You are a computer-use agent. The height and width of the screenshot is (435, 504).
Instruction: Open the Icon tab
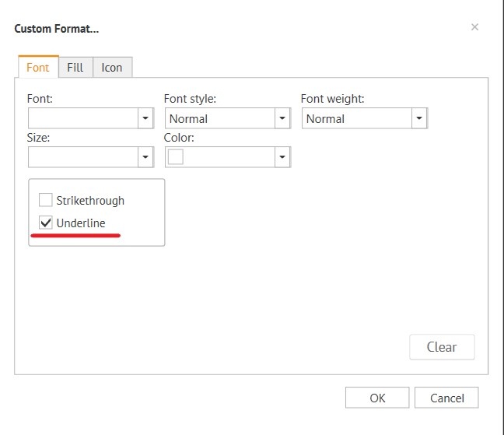click(112, 68)
